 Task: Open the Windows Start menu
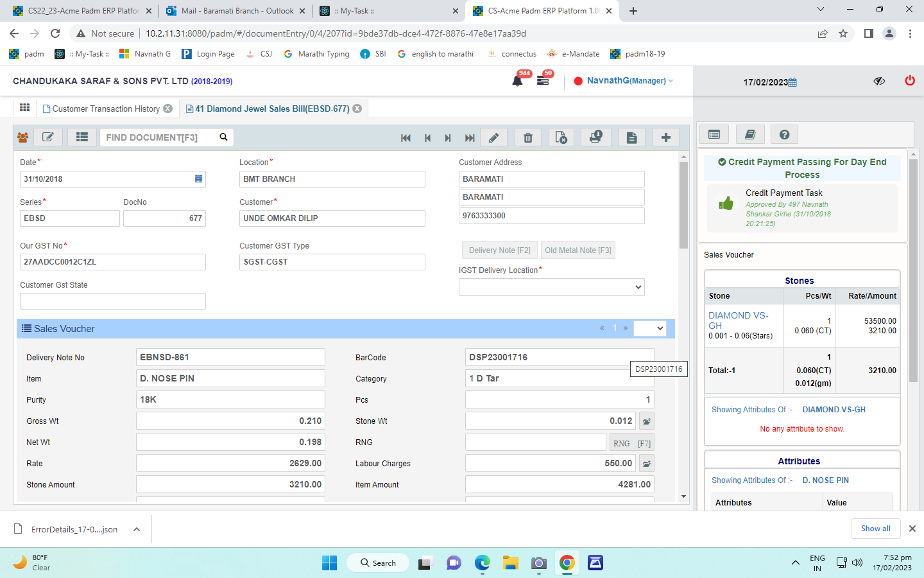tap(329, 563)
